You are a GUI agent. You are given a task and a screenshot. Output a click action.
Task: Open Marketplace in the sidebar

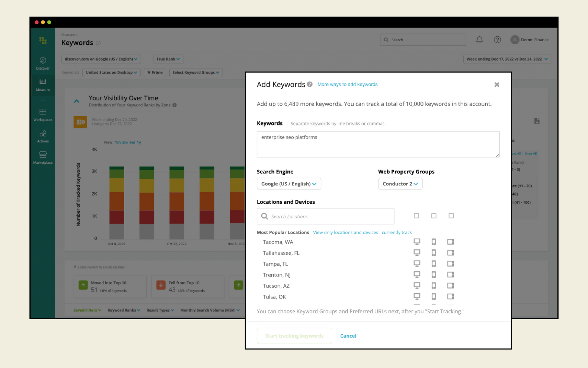pyautogui.click(x=43, y=158)
